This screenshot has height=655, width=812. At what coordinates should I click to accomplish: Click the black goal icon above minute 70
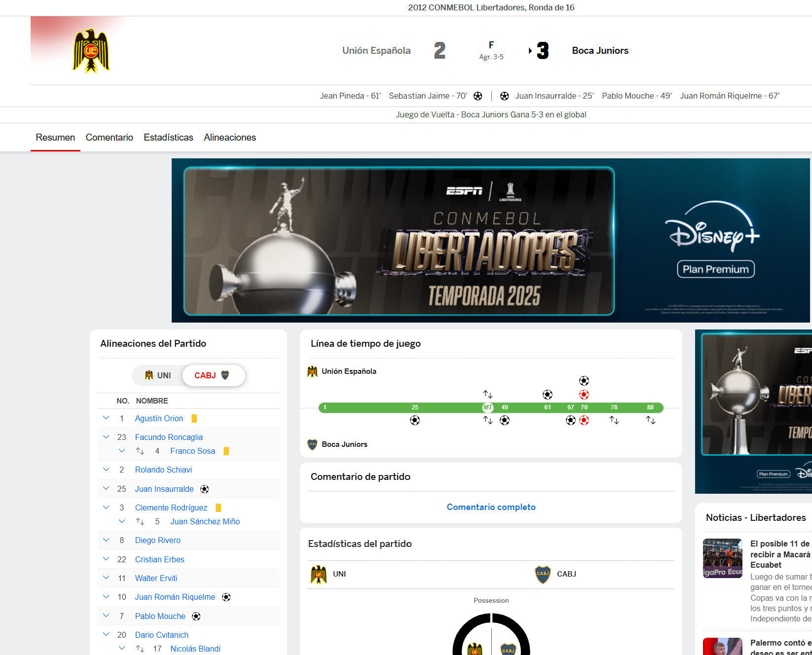tap(584, 381)
